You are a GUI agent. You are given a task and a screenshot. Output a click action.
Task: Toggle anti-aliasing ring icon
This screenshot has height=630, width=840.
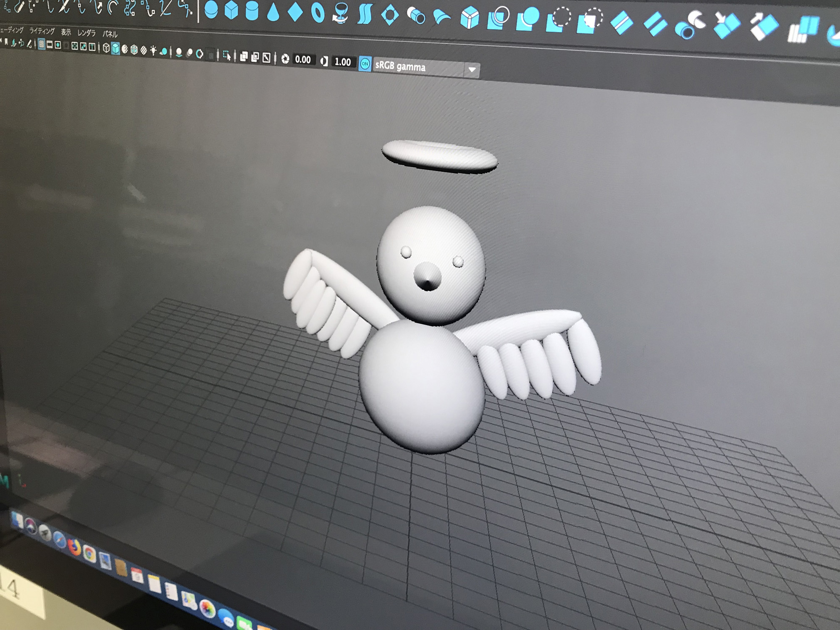click(200, 54)
